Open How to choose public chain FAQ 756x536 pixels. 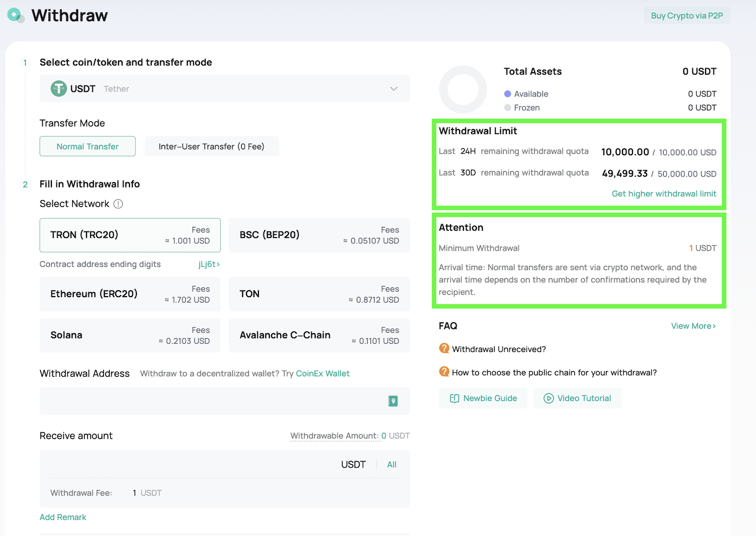click(x=554, y=372)
